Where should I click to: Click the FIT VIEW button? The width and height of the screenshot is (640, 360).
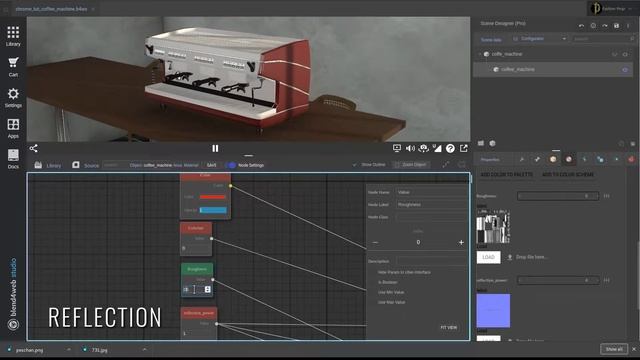[449, 327]
